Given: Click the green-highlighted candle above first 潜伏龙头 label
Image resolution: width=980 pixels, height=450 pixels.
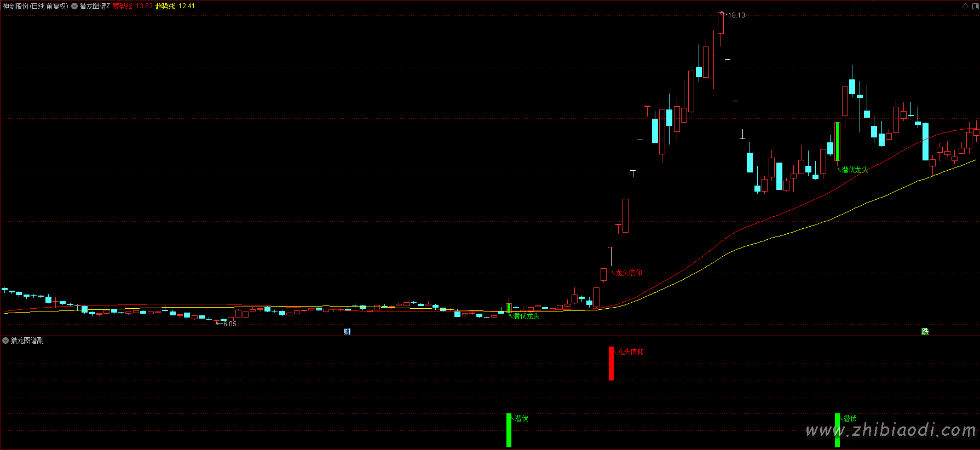Looking at the screenshot, I should coord(509,308).
